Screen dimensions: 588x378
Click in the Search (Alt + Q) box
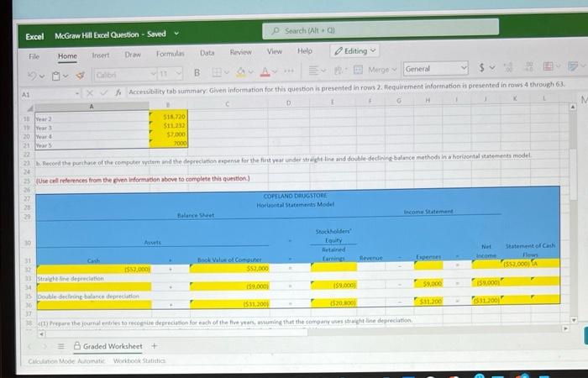(x=381, y=29)
